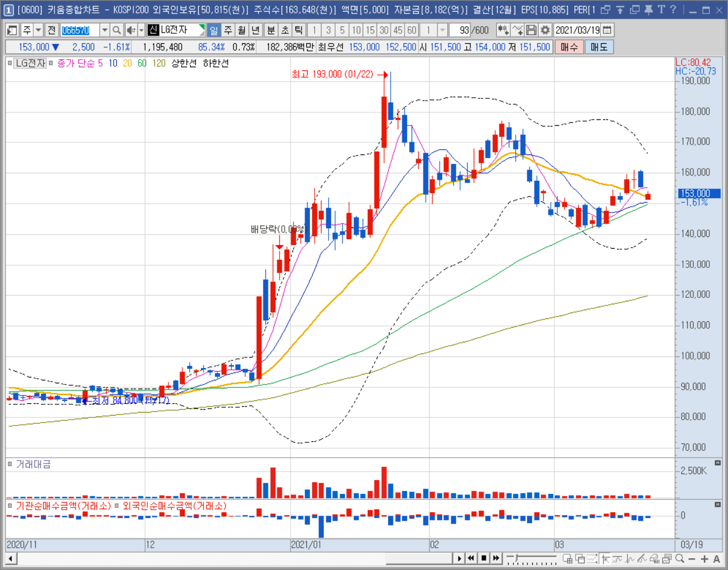Expand the stock code dropdown arrow
The image size is (728, 570).
tap(104, 30)
